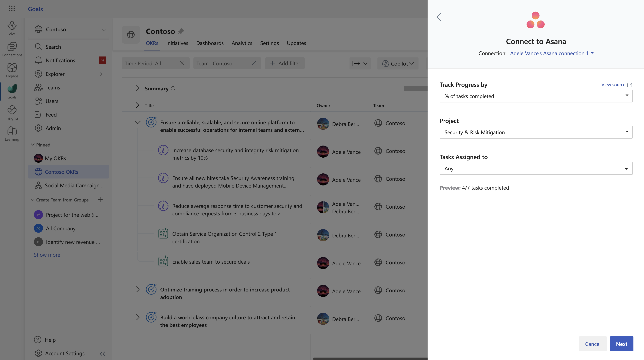Remove the Time Period filter
Image resolution: width=644 pixels, height=360 pixels.
pyautogui.click(x=182, y=63)
